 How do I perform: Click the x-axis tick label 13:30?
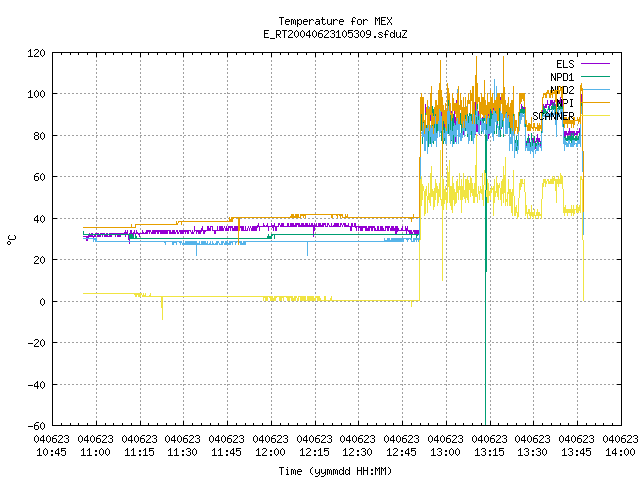click(x=533, y=453)
